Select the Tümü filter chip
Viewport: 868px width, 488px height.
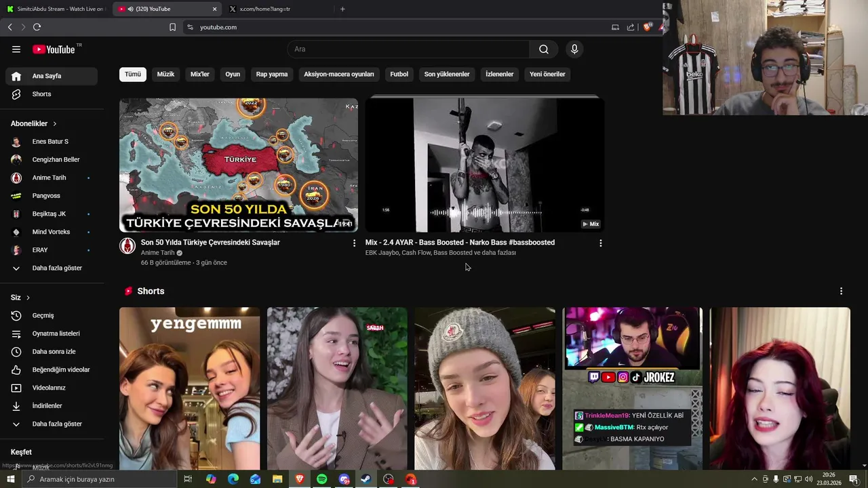[x=133, y=74]
